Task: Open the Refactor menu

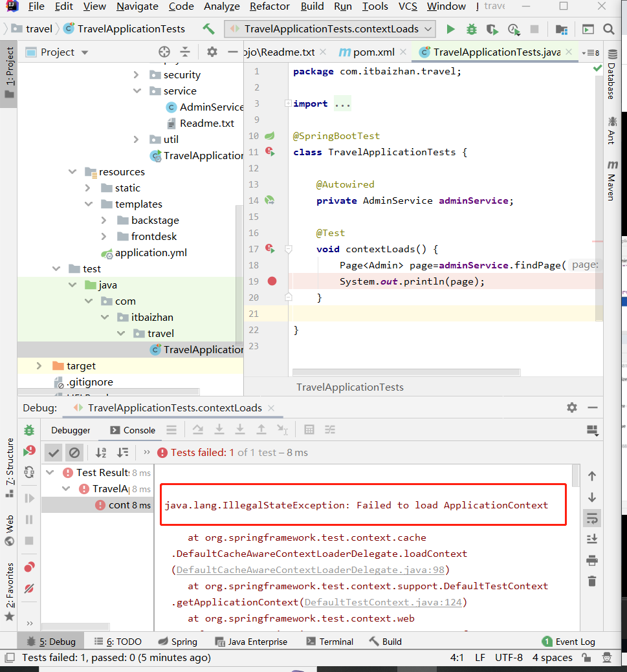Action: coord(270,6)
